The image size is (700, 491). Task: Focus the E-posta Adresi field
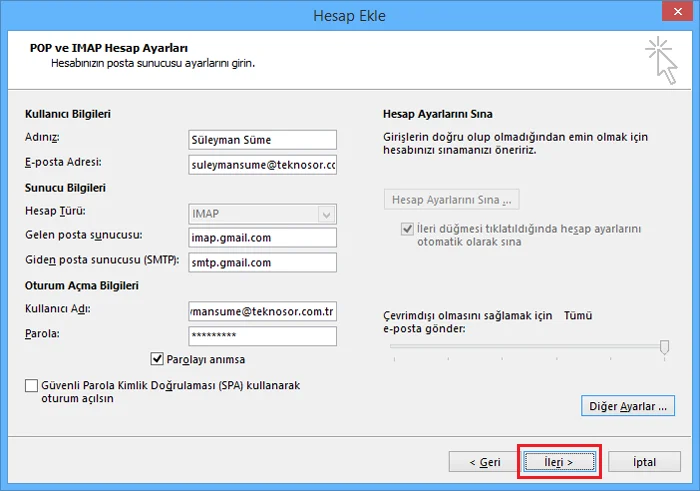click(261, 164)
